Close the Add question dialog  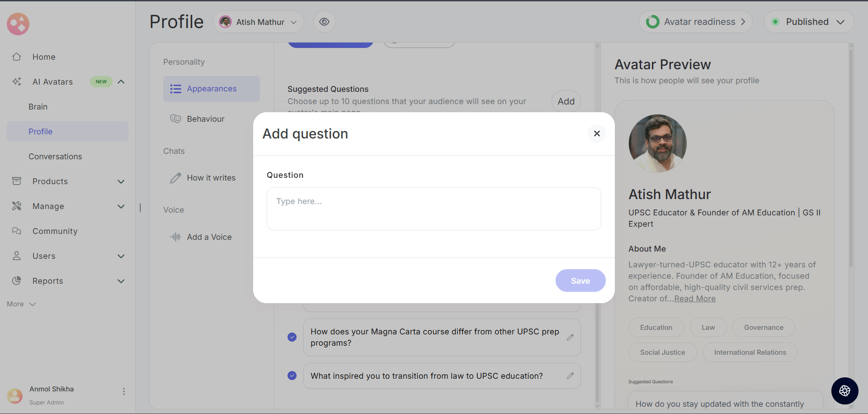(x=596, y=133)
